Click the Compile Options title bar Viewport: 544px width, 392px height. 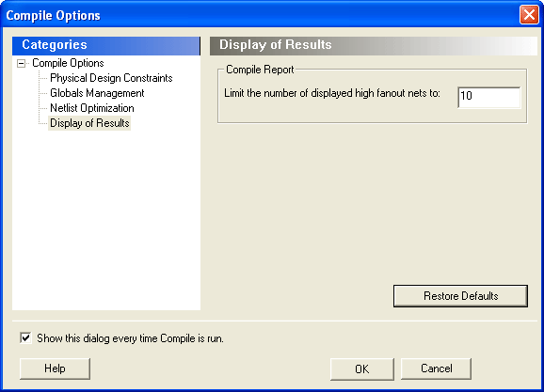(x=260, y=15)
